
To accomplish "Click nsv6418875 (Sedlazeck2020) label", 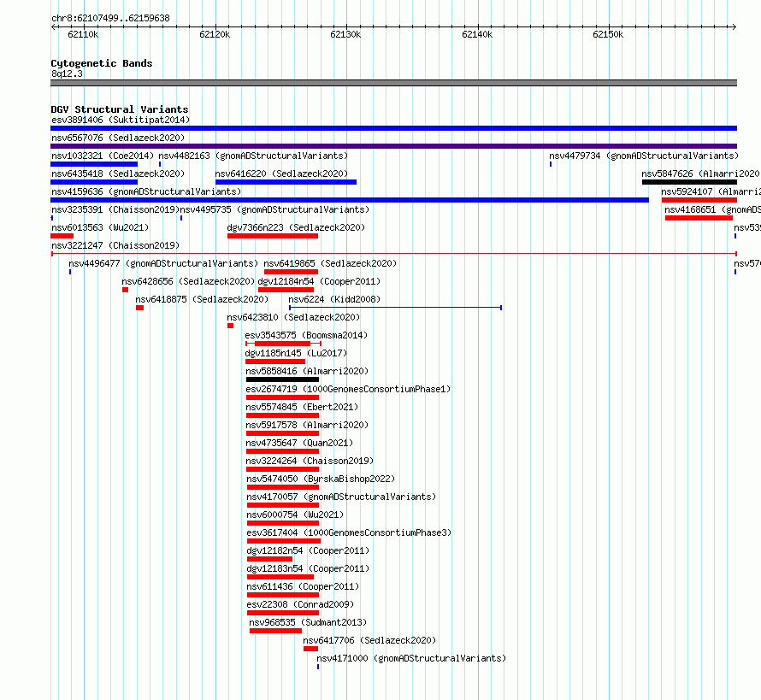I will 202,299.
